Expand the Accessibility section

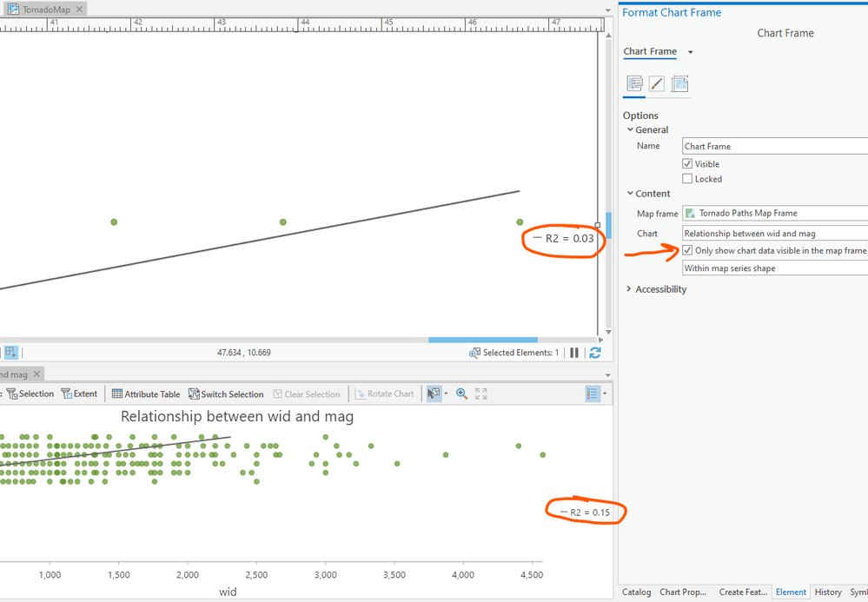pos(629,288)
